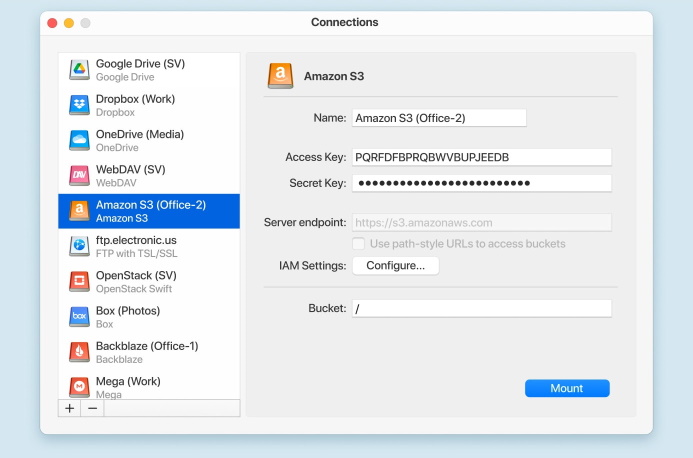Select OneDrive (Media) connection text
The image size is (693, 458).
tap(140, 134)
